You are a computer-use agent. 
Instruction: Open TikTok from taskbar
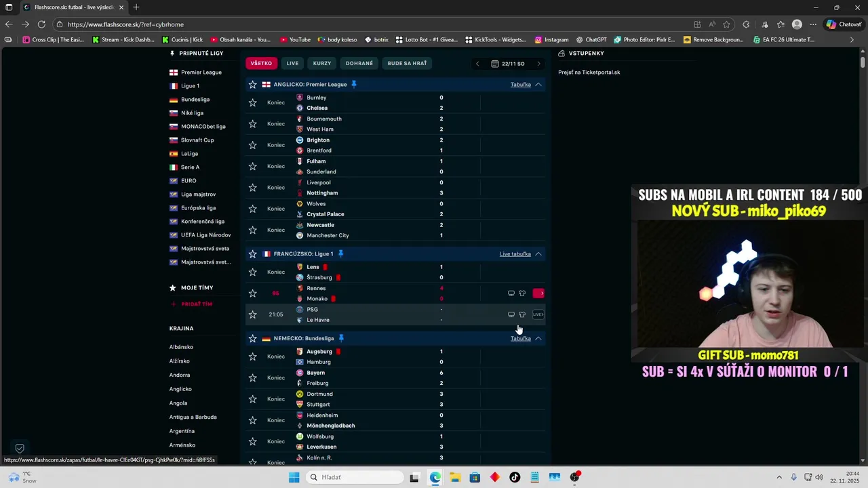515,477
